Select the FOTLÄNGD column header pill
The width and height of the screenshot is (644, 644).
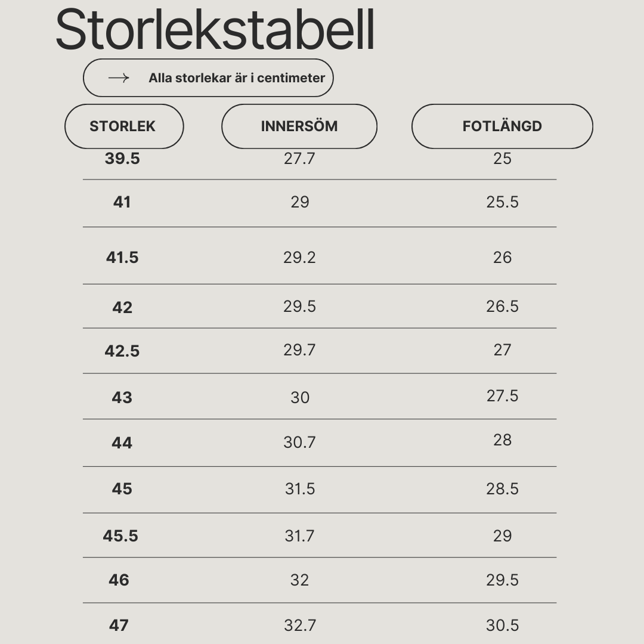[x=502, y=126]
